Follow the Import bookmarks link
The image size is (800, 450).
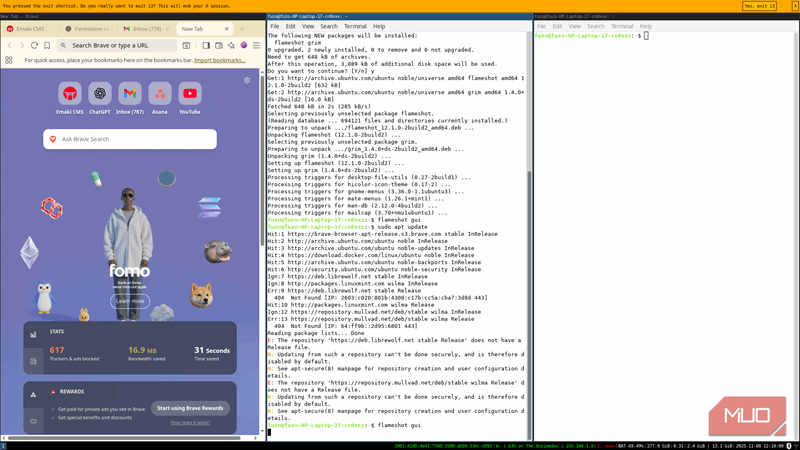click(219, 60)
